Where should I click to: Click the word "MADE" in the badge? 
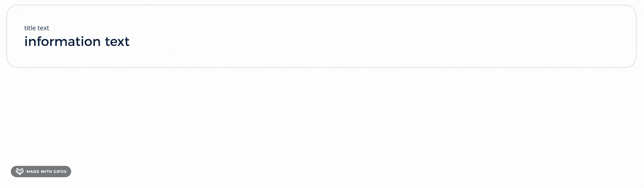point(33,172)
